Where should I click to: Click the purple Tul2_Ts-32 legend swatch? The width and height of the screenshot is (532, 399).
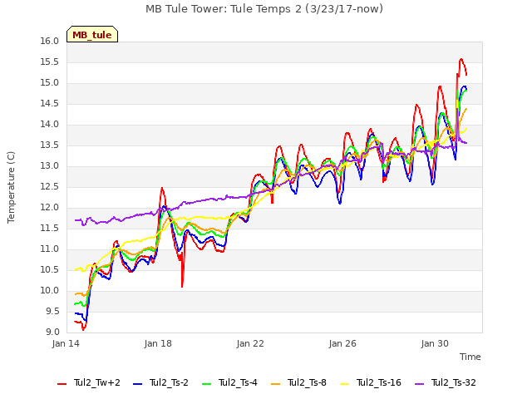420,384
